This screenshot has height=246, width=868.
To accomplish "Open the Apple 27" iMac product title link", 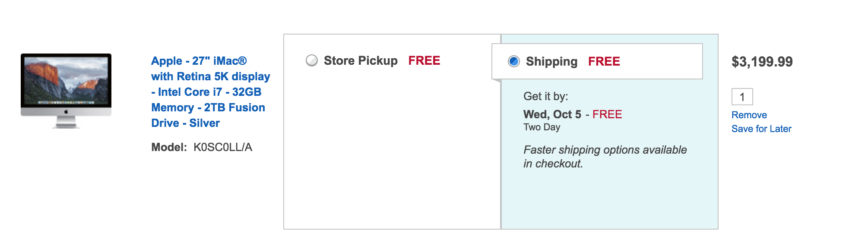I will coord(210,92).
